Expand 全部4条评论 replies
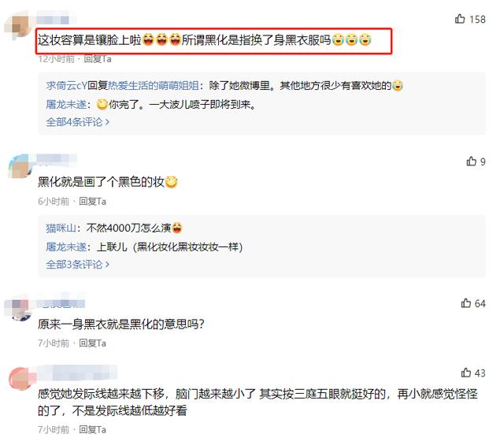504x445 pixels. pos(77,122)
